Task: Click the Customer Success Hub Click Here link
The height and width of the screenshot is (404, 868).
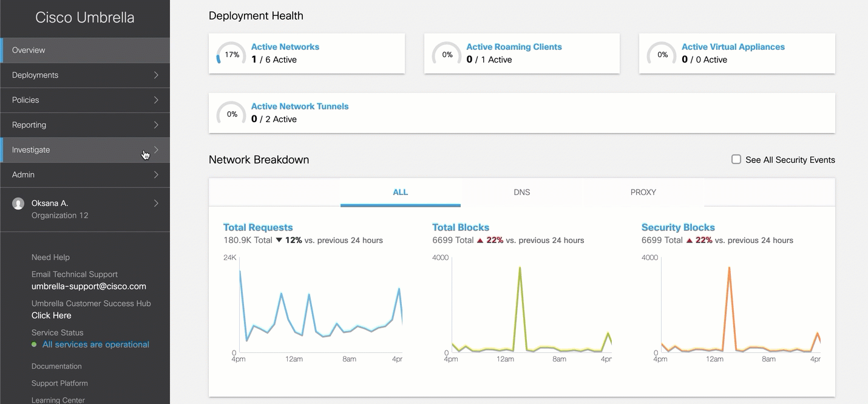Action: pos(52,315)
